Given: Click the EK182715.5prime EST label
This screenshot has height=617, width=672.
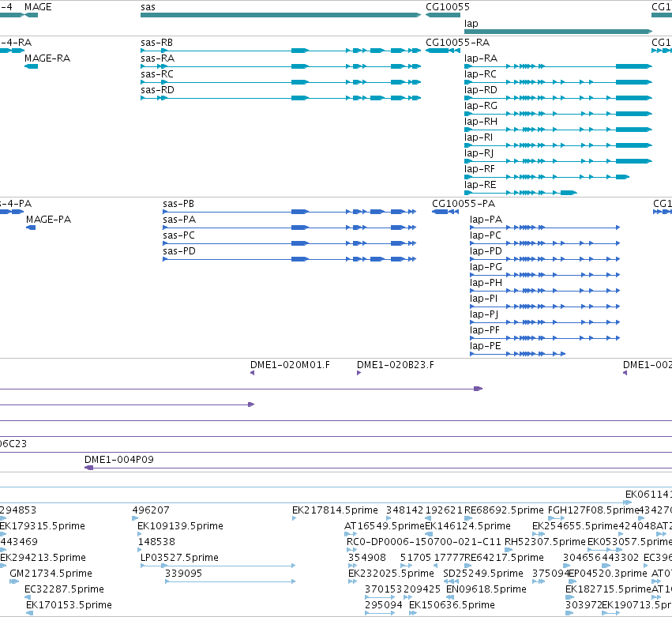Looking at the screenshot, I should point(608,589).
